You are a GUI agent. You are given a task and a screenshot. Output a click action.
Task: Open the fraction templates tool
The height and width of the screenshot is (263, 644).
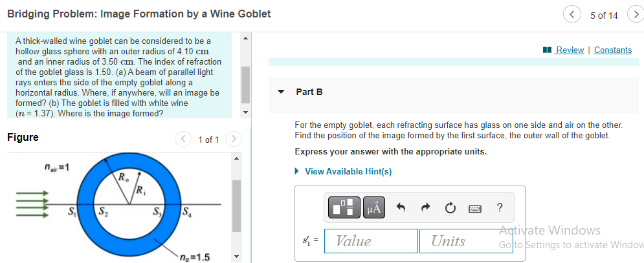344,207
